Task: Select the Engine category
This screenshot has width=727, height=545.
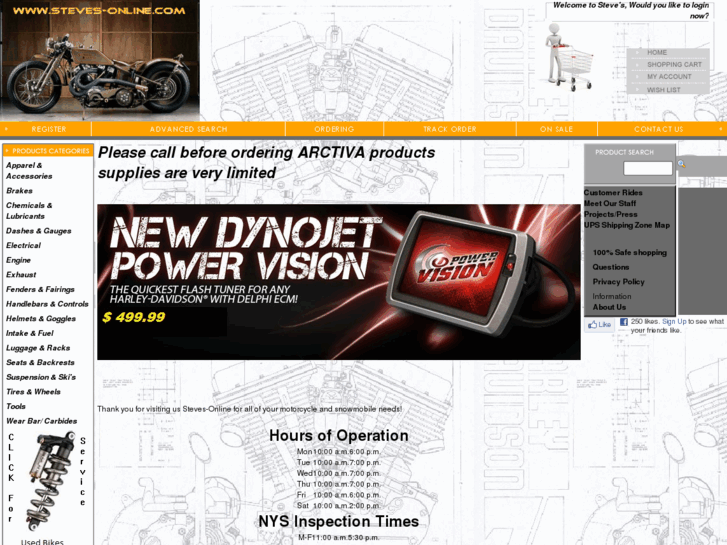Action: pos(18,260)
